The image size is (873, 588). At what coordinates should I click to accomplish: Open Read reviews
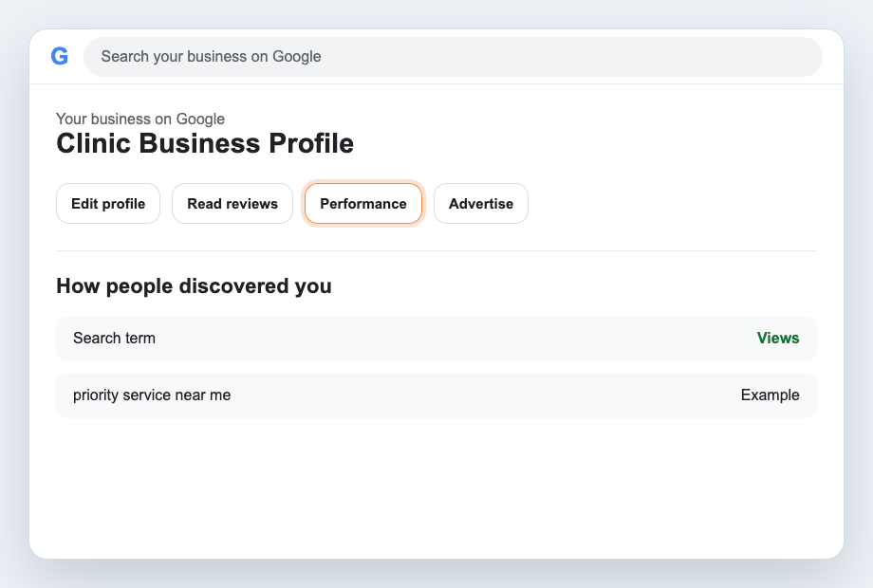(232, 204)
